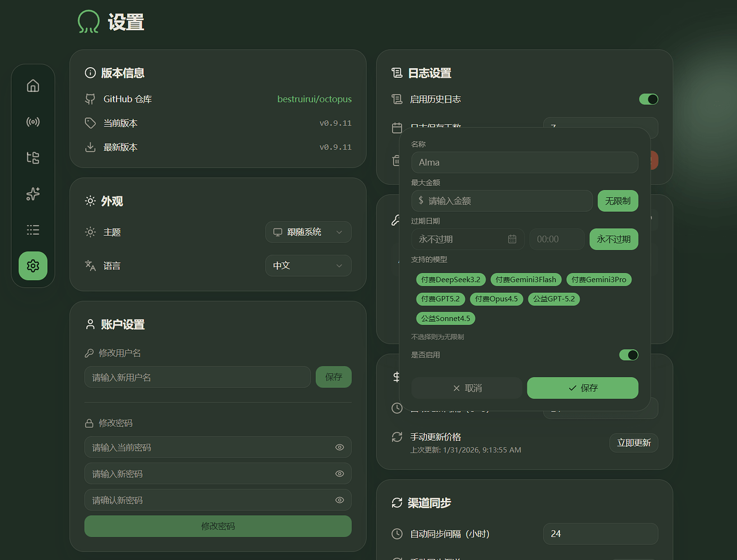Click the auto sync interval field showing 24
Viewport: 737px width, 560px height.
tap(601, 534)
